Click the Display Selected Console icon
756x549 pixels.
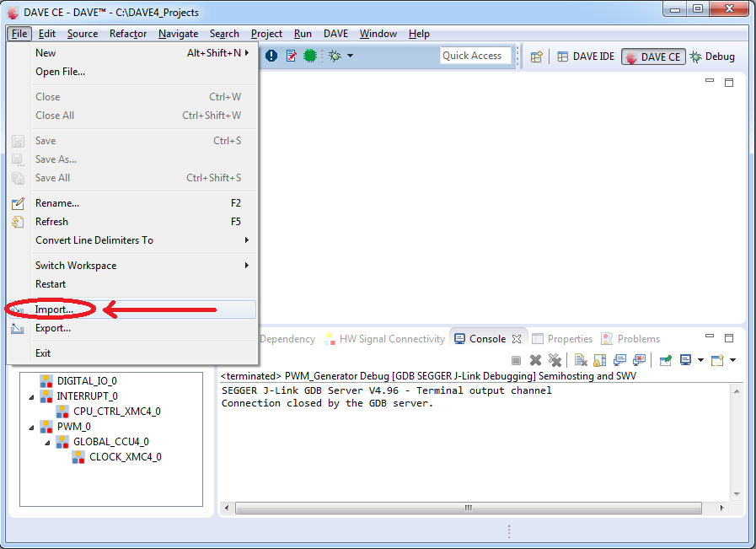click(685, 360)
